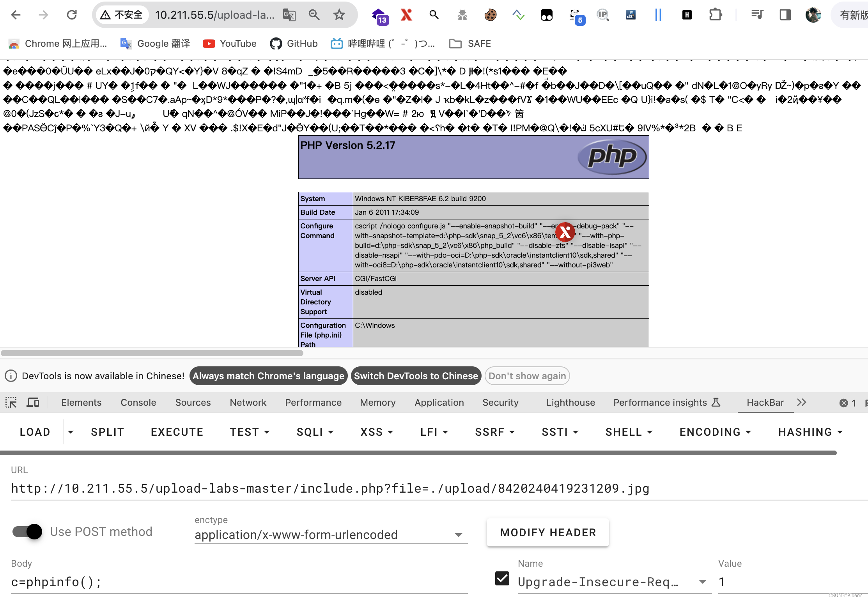Expand the ENCODING dropdown in HackBar
868x601 pixels.
pyautogui.click(x=715, y=432)
